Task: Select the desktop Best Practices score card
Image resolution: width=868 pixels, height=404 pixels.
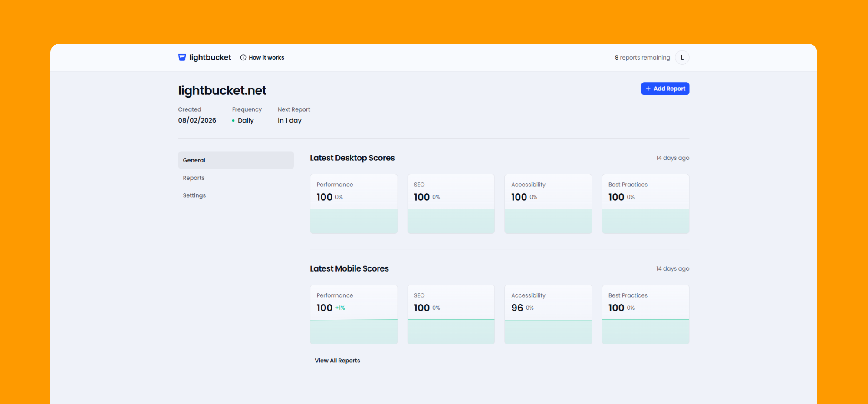Action: coord(645,204)
